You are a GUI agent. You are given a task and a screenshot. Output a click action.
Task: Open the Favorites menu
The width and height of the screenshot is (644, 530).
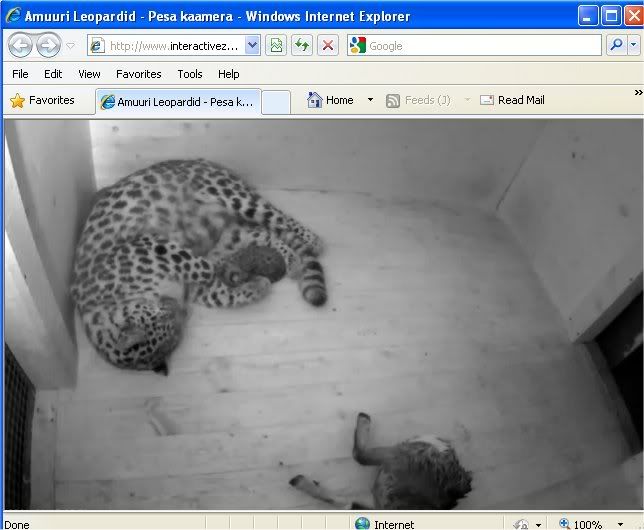[x=139, y=74]
